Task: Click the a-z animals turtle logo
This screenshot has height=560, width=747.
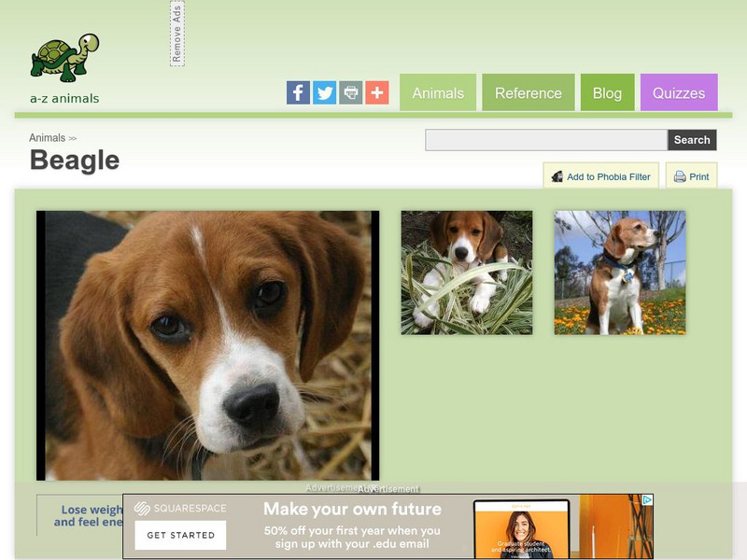Action: 64,68
